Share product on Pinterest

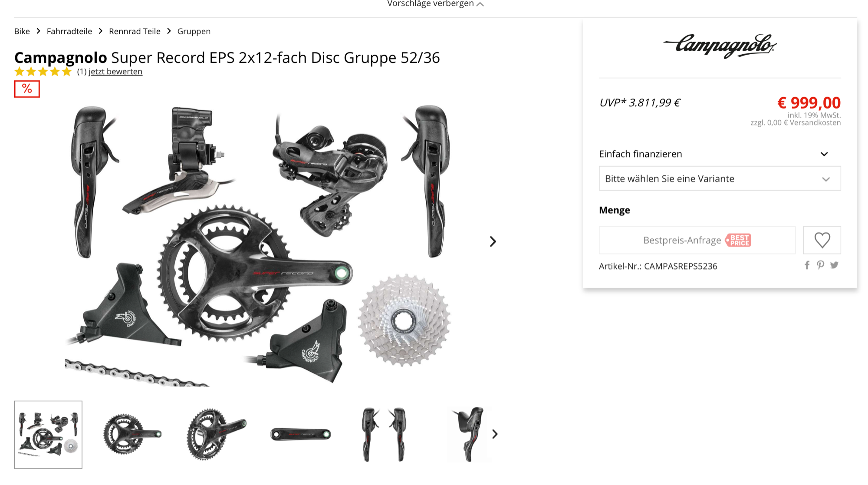click(x=820, y=265)
